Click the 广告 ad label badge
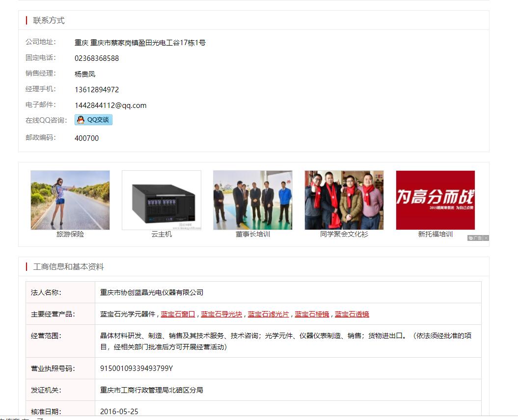518x420 pixels. click(x=475, y=238)
